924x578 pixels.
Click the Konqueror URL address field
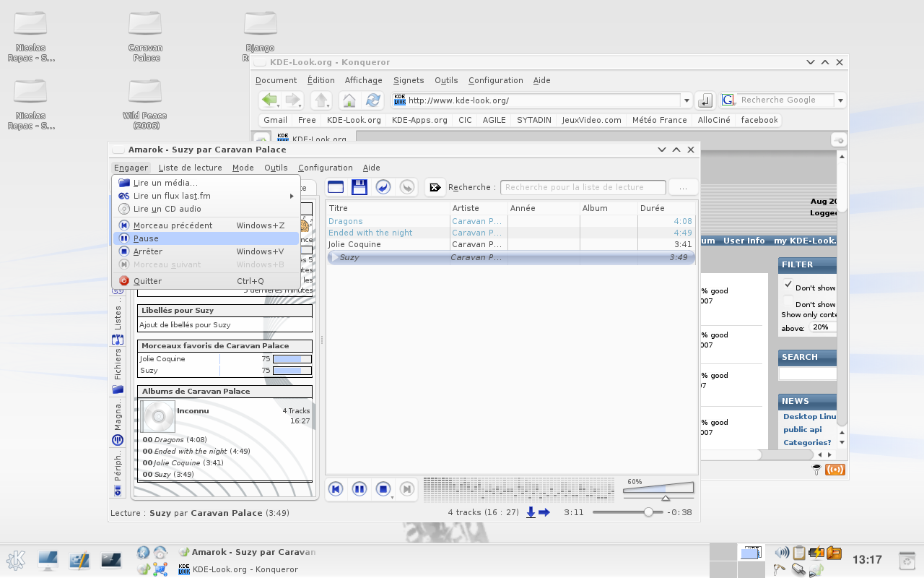pyautogui.click(x=536, y=100)
